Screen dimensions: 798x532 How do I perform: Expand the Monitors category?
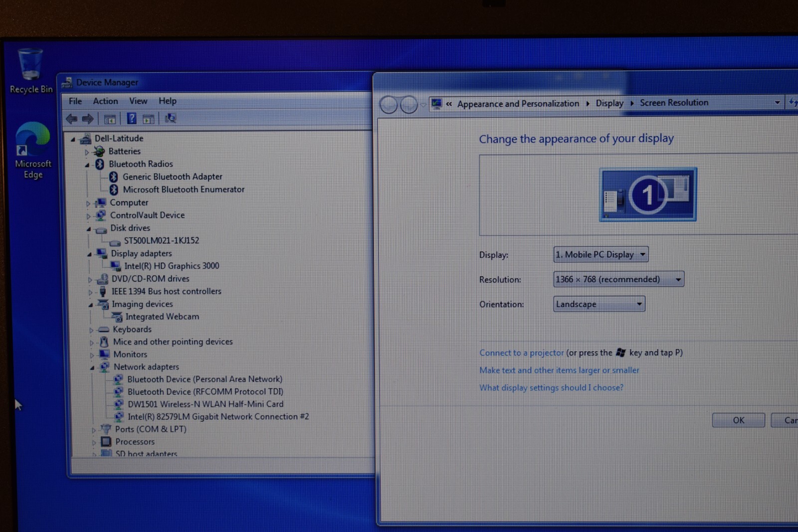click(91, 355)
